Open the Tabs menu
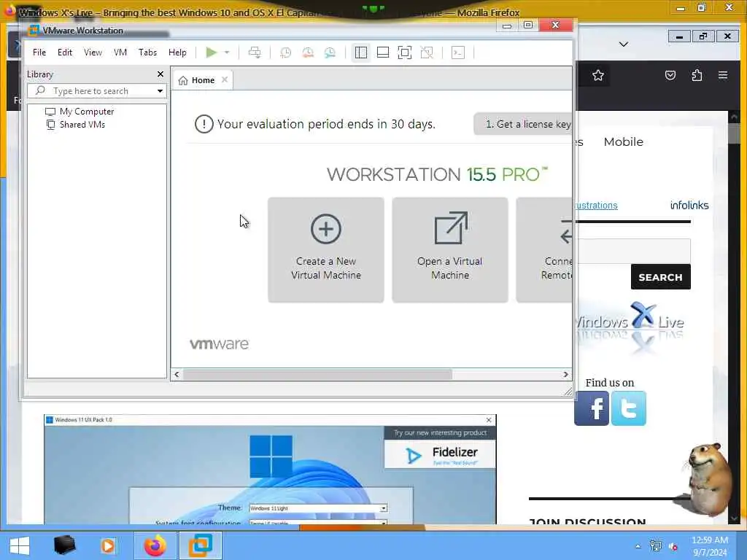This screenshot has width=747, height=560. [x=147, y=52]
